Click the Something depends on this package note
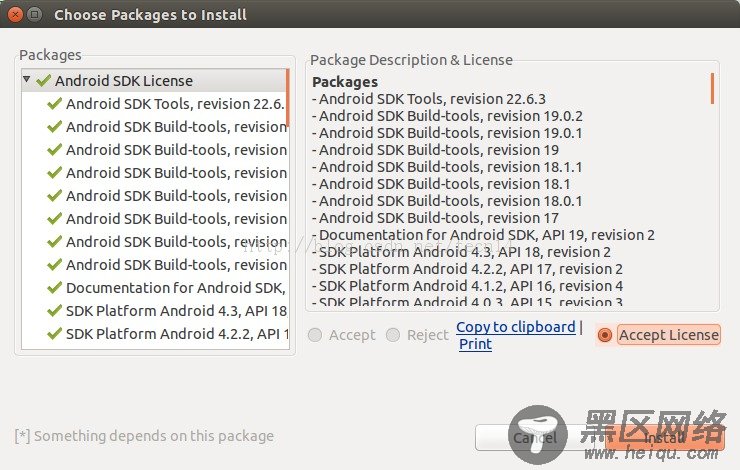 [x=144, y=436]
